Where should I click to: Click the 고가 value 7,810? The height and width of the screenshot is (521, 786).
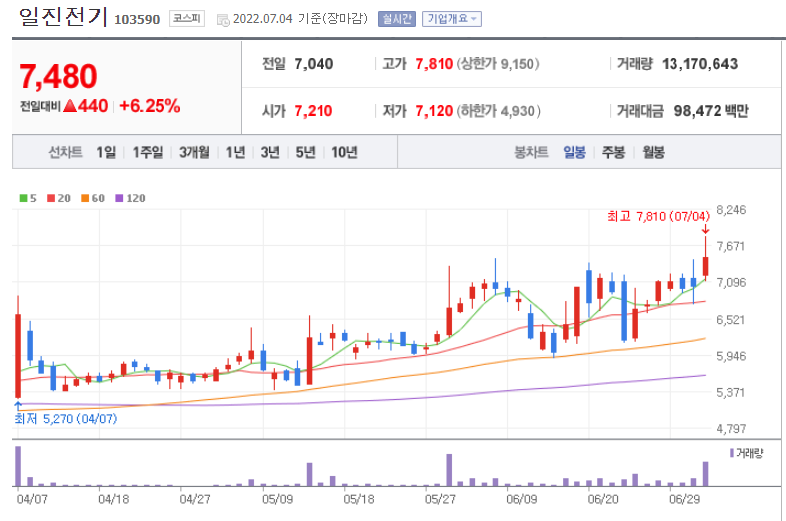[x=434, y=64]
